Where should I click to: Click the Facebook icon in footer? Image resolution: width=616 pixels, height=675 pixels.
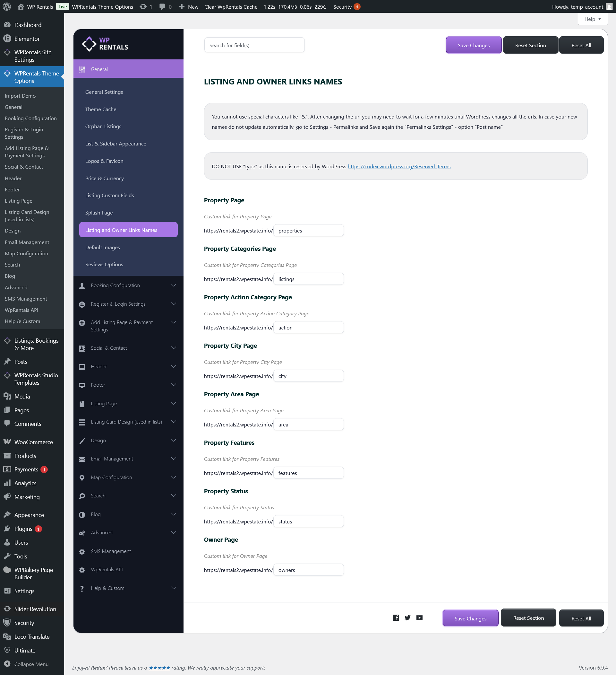pyautogui.click(x=396, y=618)
